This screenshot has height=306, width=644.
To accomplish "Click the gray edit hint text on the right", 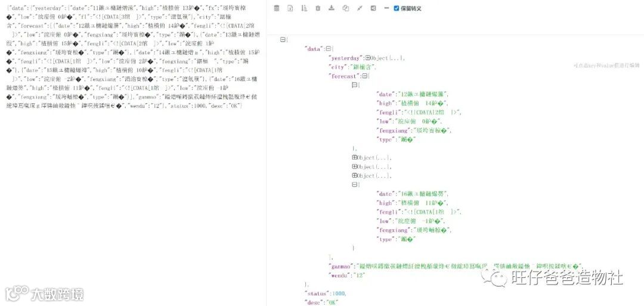I will point(606,65).
